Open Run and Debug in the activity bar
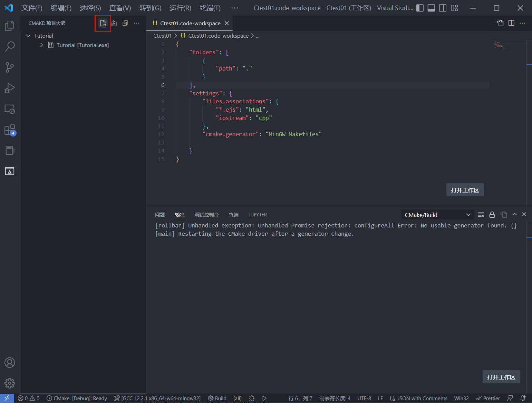The width and height of the screenshot is (532, 403). 9,88
